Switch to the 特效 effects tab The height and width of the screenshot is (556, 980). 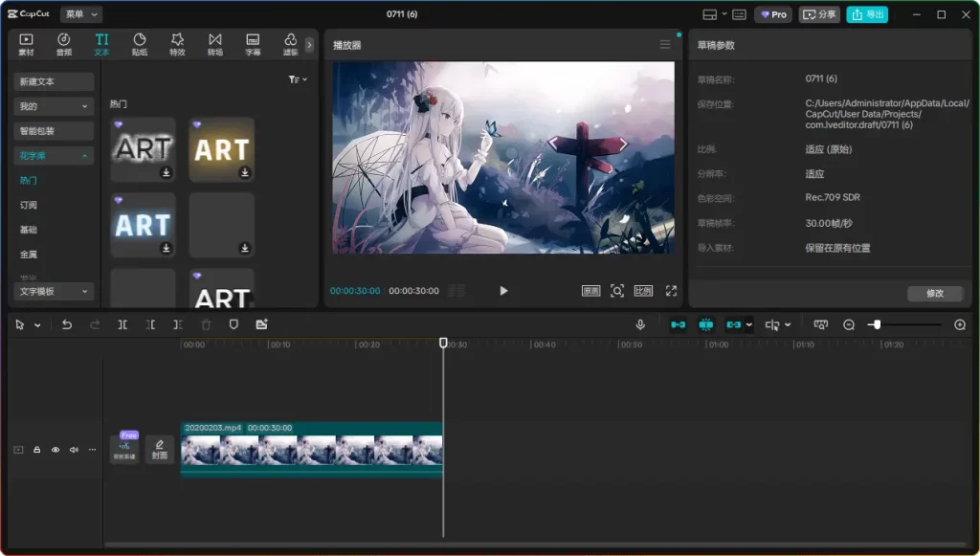(177, 44)
